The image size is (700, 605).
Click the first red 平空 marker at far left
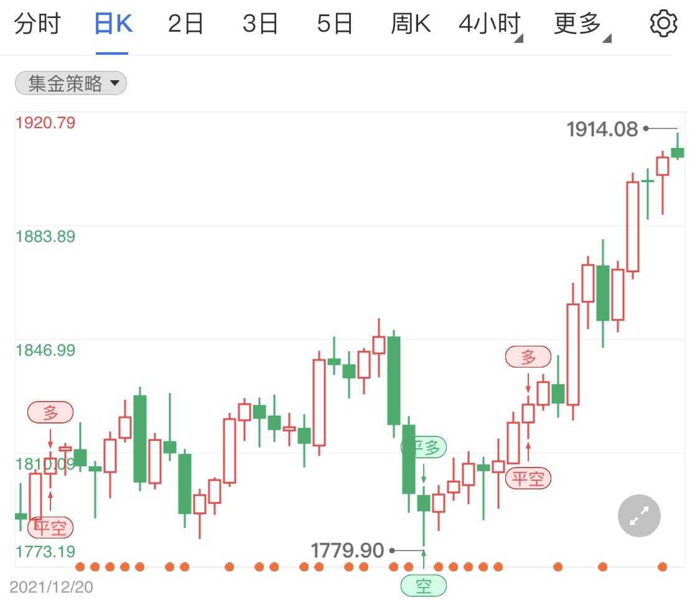tap(51, 528)
